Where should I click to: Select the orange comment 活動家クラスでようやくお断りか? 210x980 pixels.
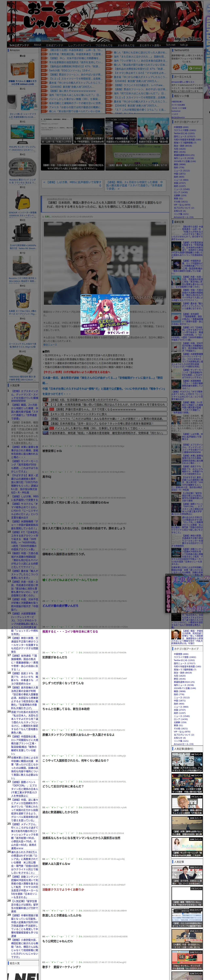[x=63, y=890]
